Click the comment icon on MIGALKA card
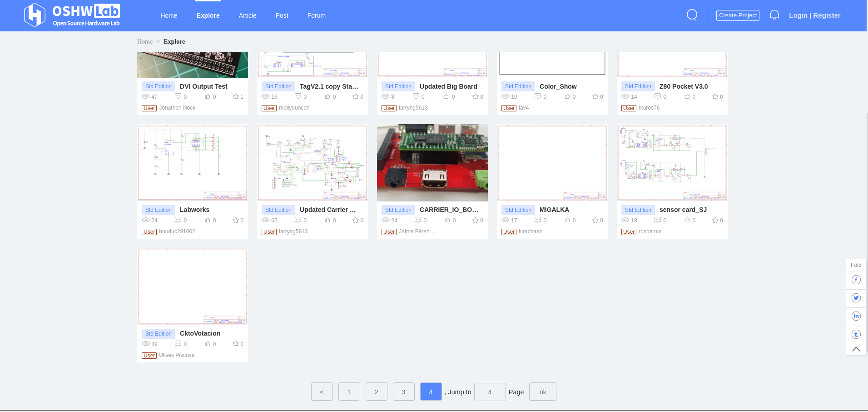This screenshot has height=412, width=868. [538, 220]
